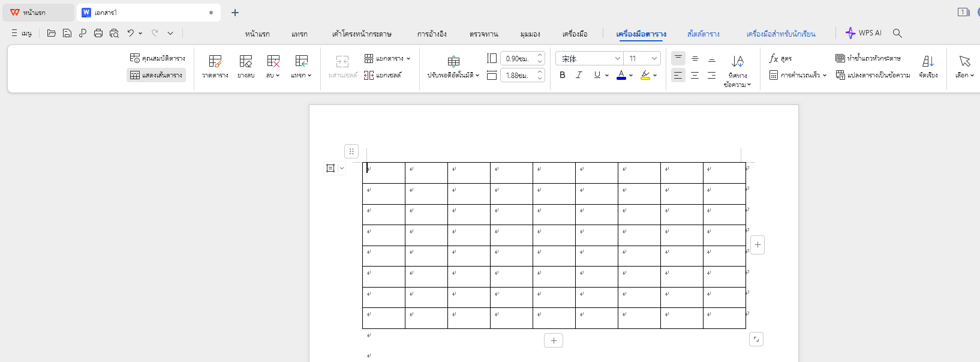Add column with plus button right of table
980x362 pixels.
[x=757, y=244]
